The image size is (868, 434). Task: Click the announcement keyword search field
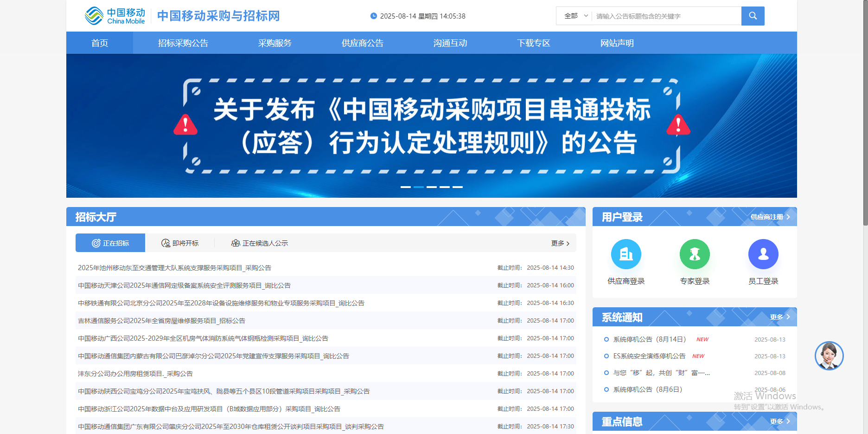[666, 16]
